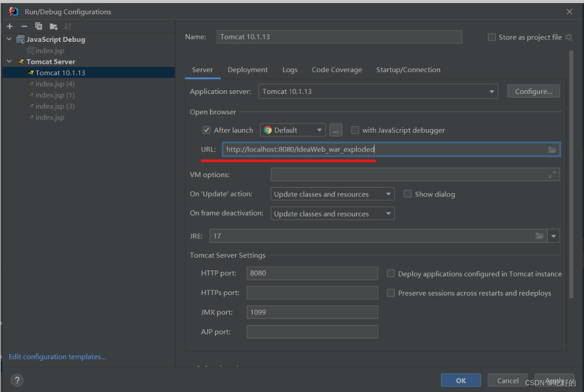Click the IntelliJ logo in title bar
Viewport: 584px width, 392px height.
(x=13, y=12)
